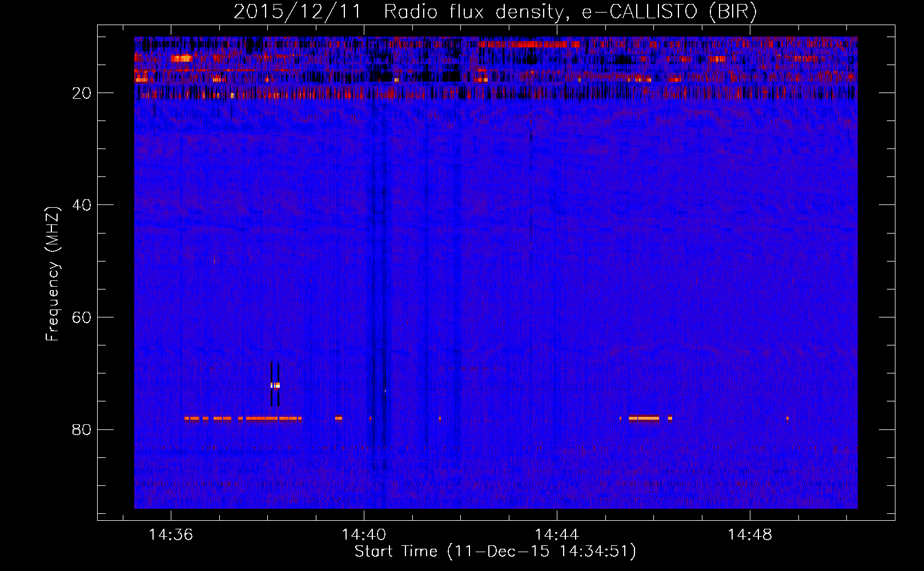Click the '14:48' time tick label
924x571 pixels.
click(750, 535)
